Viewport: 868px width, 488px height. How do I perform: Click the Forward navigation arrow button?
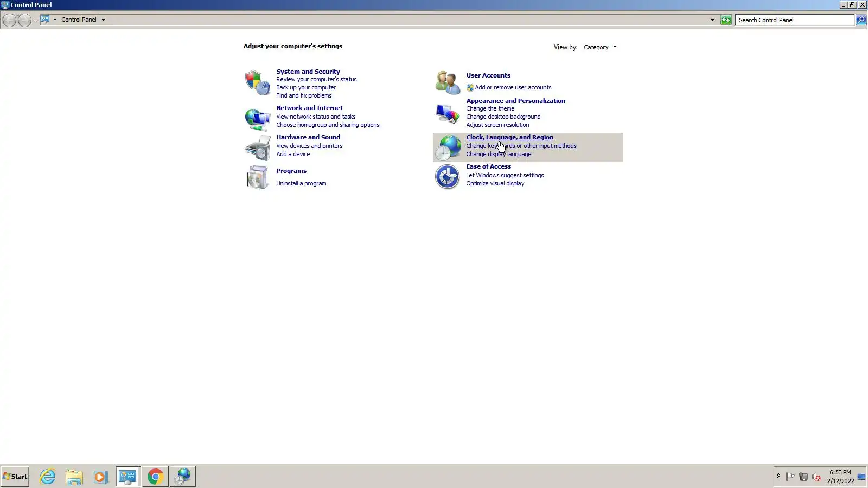click(x=24, y=21)
